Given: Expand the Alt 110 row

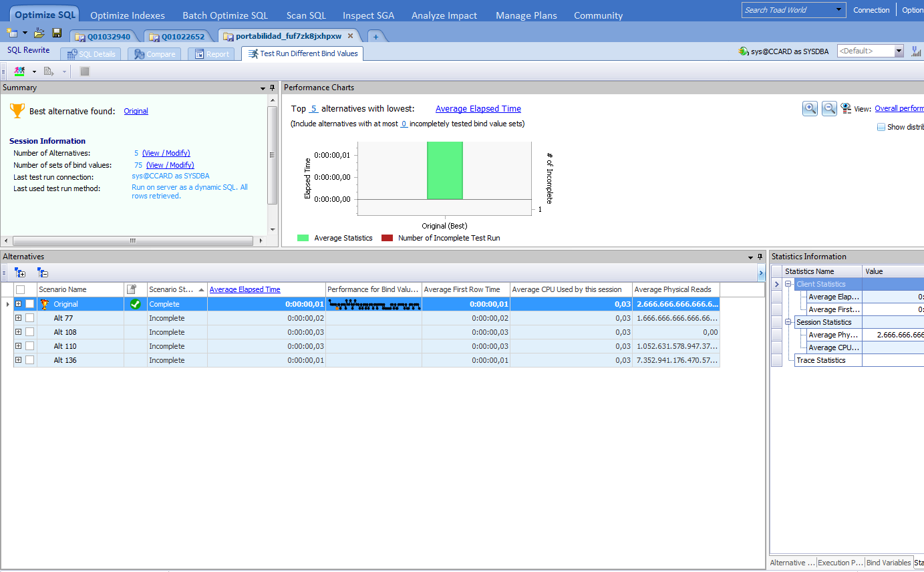Looking at the screenshot, I should pos(18,346).
